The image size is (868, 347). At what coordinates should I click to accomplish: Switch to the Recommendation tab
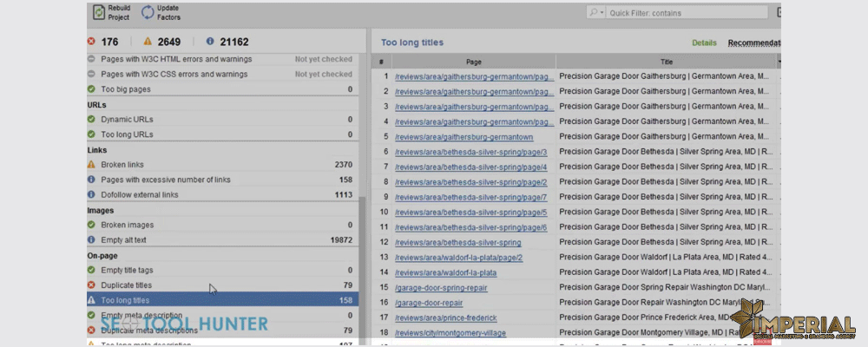coord(754,43)
